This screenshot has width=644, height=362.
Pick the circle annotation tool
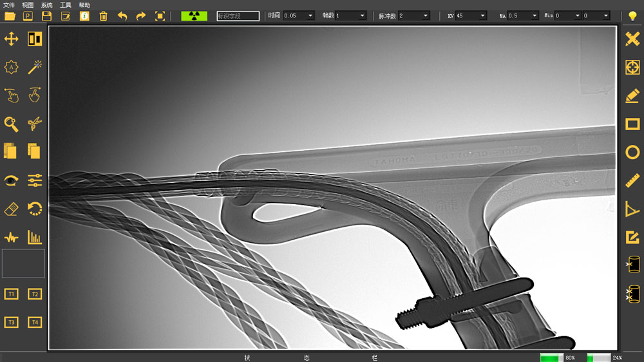click(x=632, y=152)
